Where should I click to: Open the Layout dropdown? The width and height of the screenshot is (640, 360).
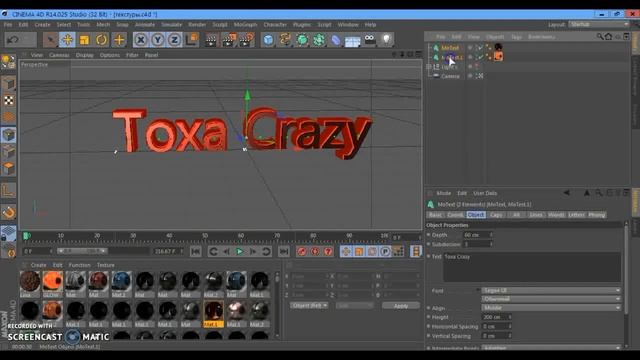pos(599,24)
